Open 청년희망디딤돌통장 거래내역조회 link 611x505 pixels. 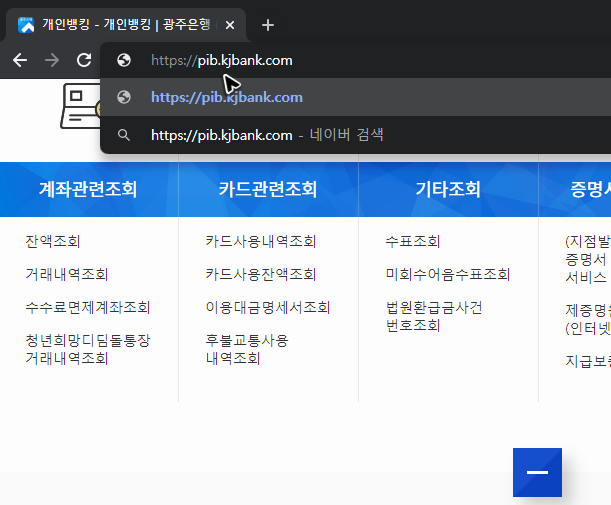88,349
